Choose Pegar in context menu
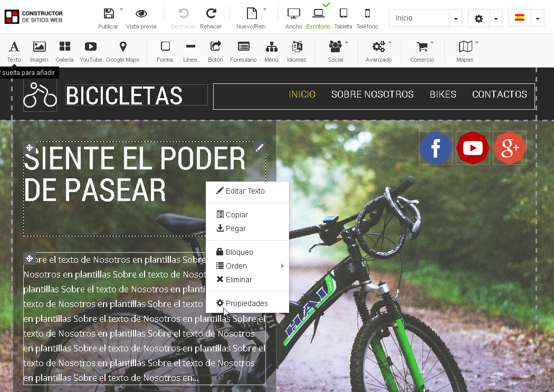 [x=247, y=228]
